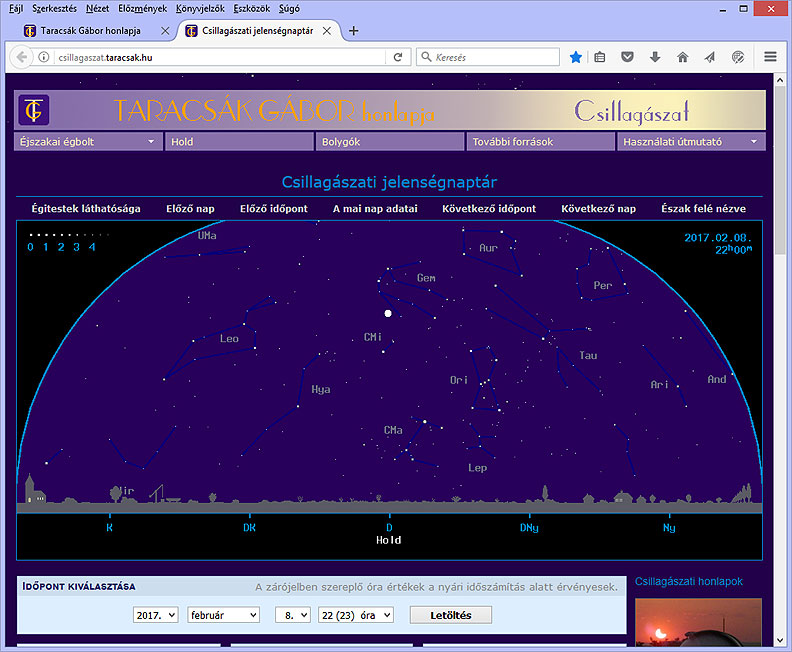Image resolution: width=792 pixels, height=652 pixels.
Task: Open the downloads arrow icon
Action: (x=655, y=57)
